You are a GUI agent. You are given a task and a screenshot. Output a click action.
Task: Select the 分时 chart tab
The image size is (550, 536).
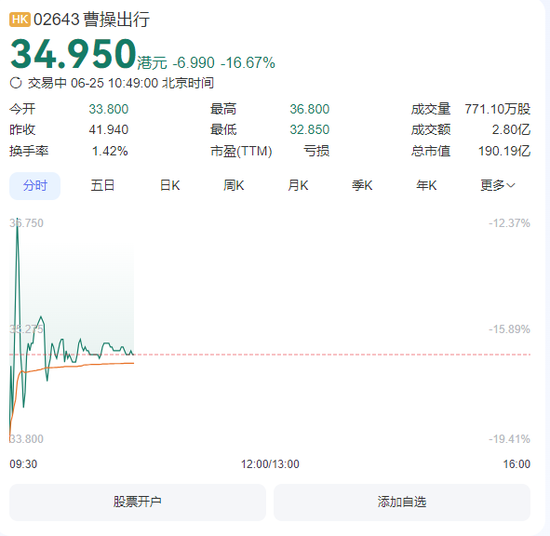[35, 186]
